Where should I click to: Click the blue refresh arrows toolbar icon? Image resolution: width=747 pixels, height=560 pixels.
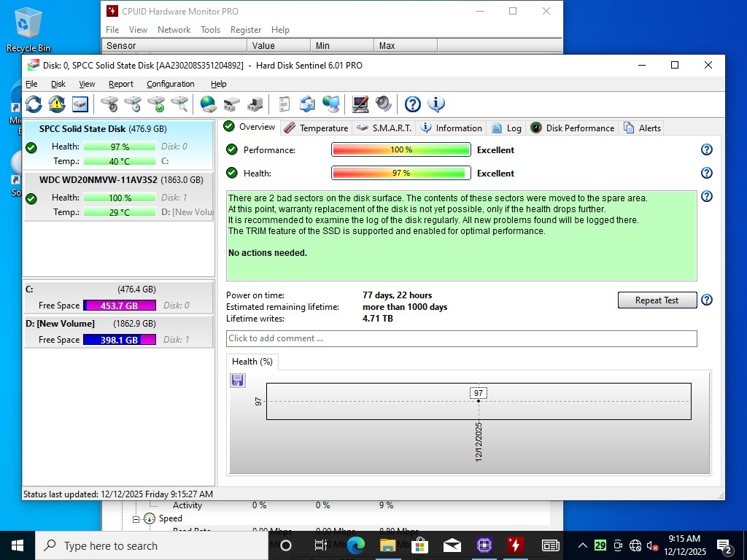coord(34,104)
